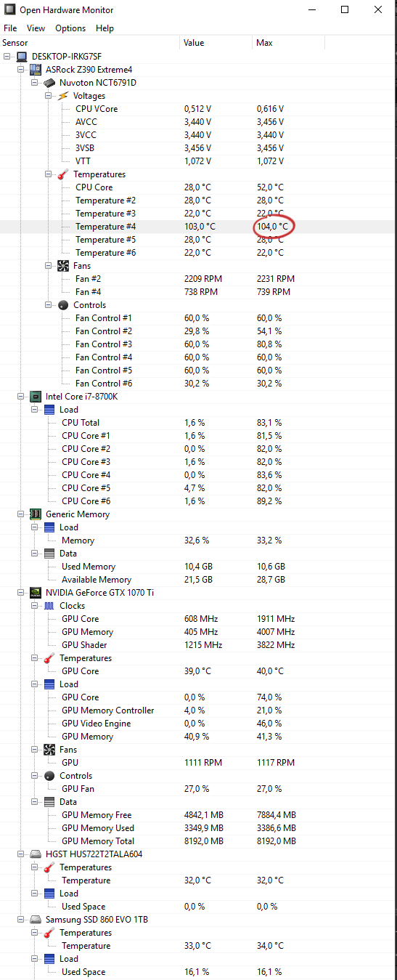Image resolution: width=397 pixels, height=980 pixels.
Task: Click the NVIDIA GeForce GTX 1070 Ti icon
Action: tap(36, 593)
